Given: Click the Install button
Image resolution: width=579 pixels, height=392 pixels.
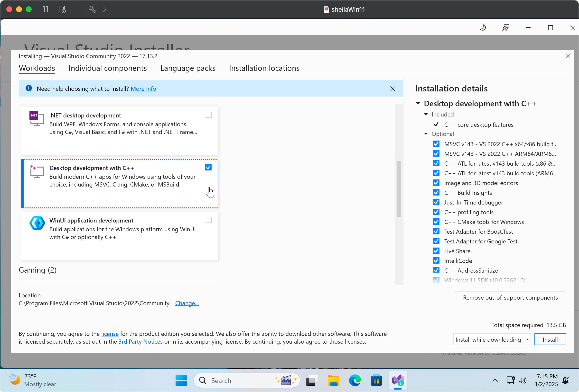Looking at the screenshot, I should point(550,339).
